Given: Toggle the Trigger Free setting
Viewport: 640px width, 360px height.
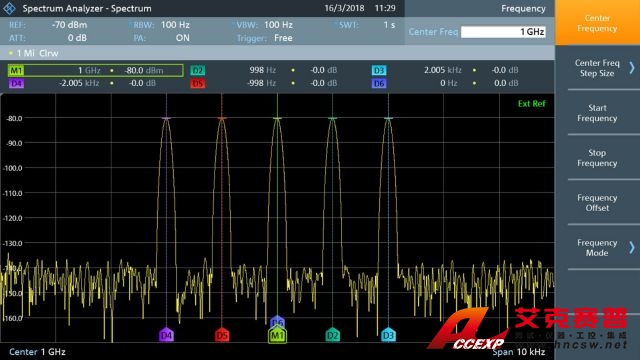Looking at the screenshot, I should [264, 38].
